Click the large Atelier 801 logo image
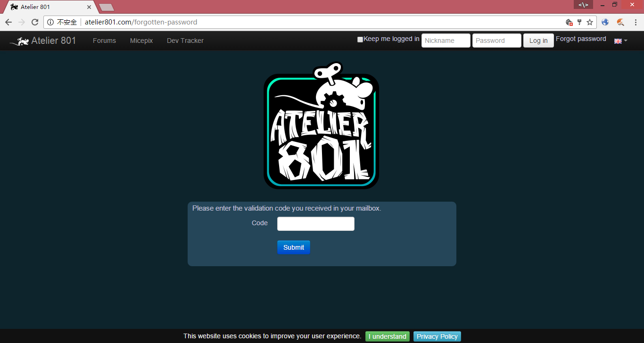 [322, 126]
